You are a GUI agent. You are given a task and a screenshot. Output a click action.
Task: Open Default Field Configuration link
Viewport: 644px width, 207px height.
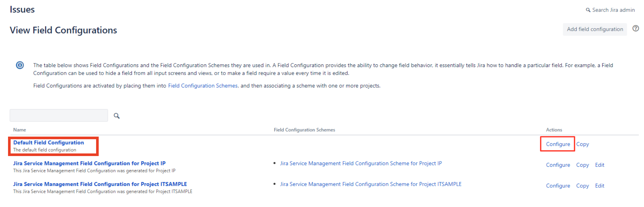[48, 143]
